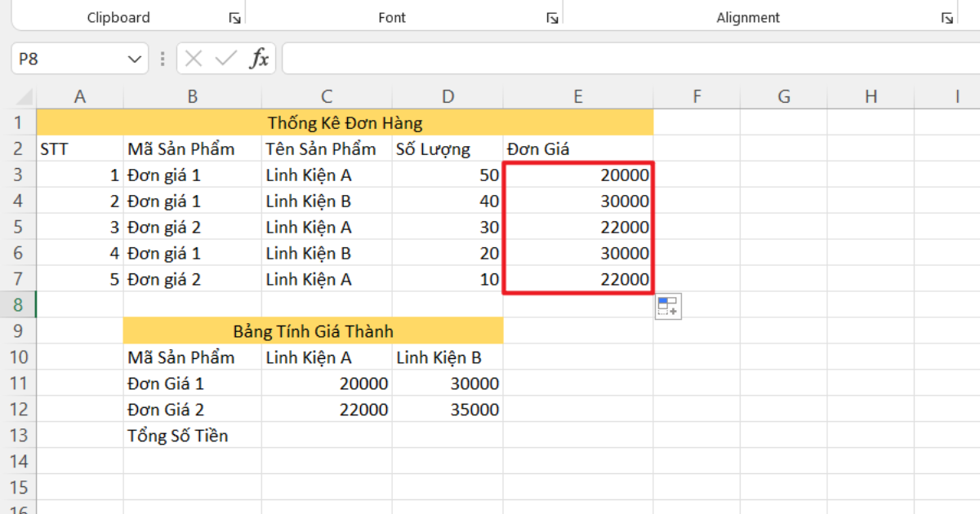Click the Select All corner triangle
980x514 pixels.
[24, 97]
